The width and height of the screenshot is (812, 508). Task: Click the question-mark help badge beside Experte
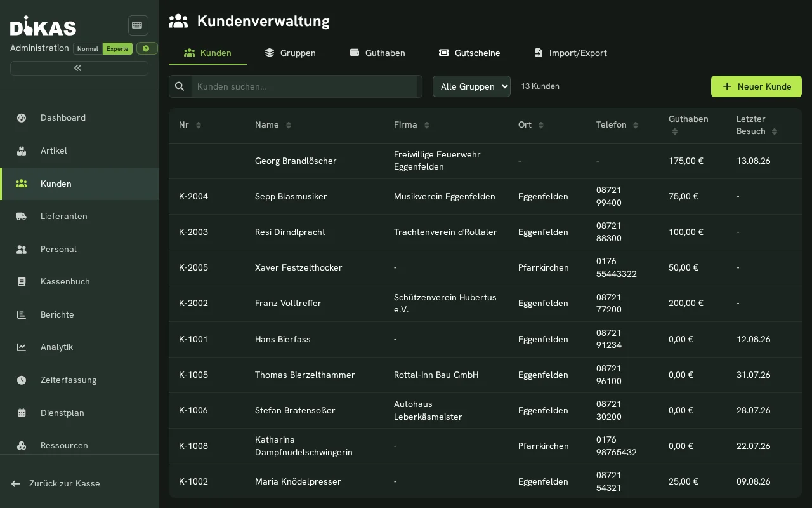point(147,48)
